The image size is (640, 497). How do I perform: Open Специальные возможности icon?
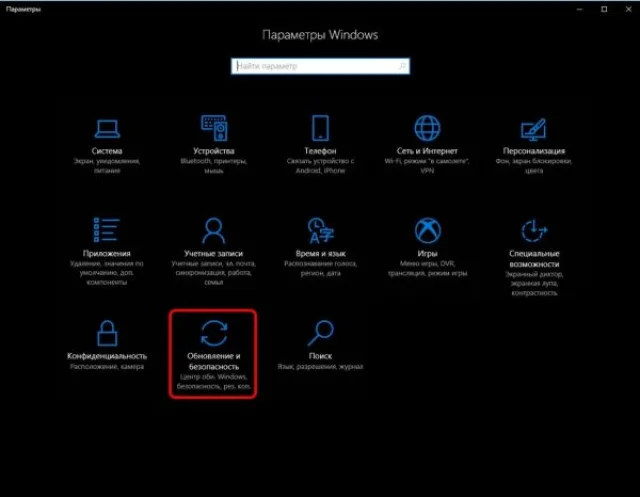pyautogui.click(x=534, y=231)
